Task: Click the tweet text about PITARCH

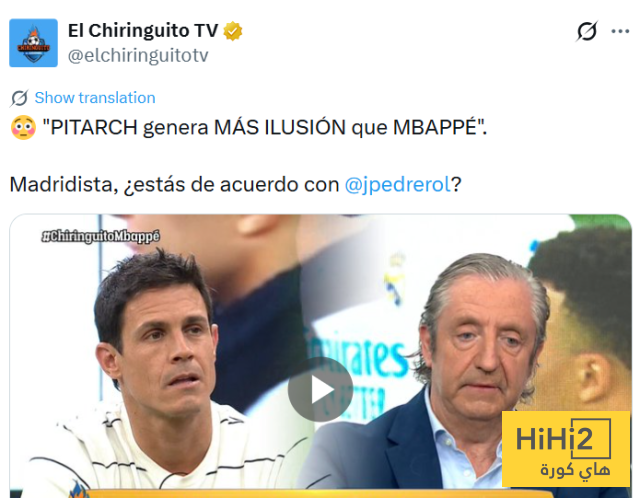Action: click(265, 127)
